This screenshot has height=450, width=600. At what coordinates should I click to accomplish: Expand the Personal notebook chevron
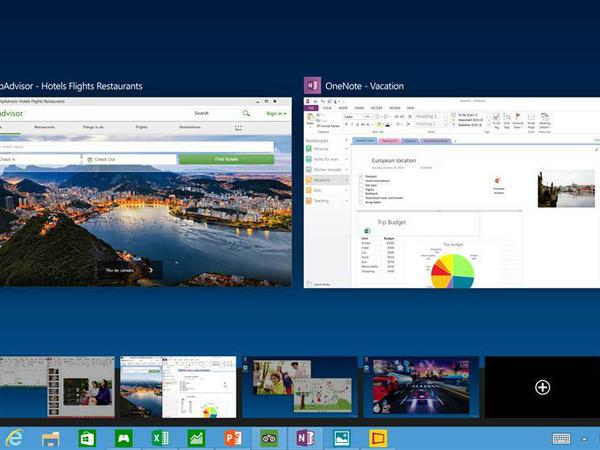click(347, 148)
